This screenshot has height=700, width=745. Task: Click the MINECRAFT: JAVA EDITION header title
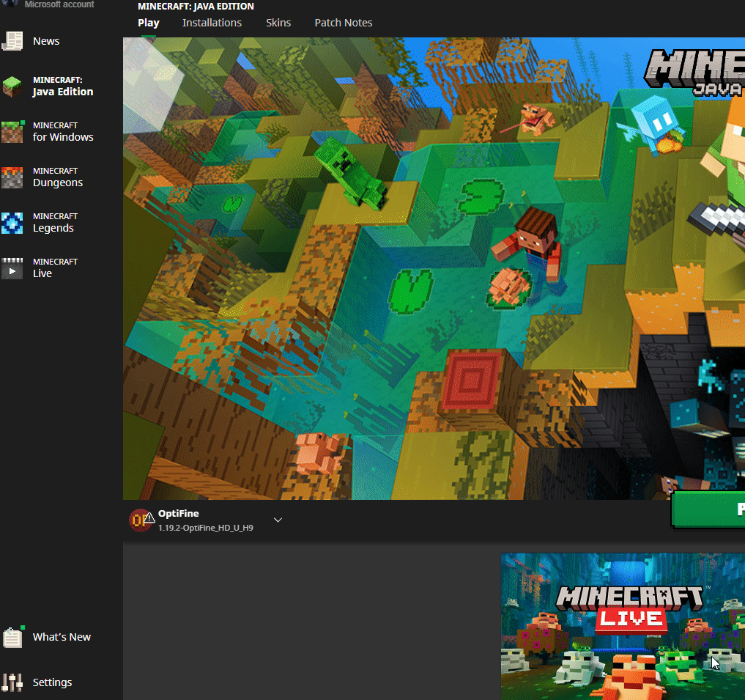[196, 6]
